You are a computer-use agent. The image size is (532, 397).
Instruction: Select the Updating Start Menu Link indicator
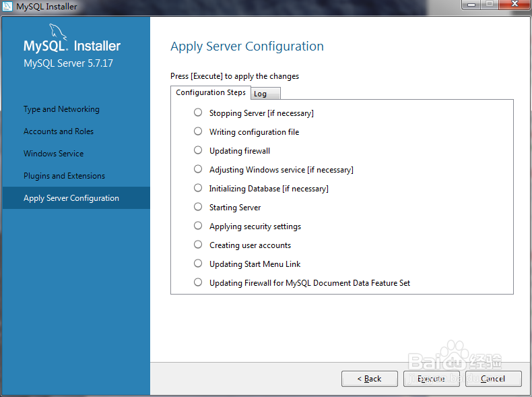pyautogui.click(x=198, y=263)
